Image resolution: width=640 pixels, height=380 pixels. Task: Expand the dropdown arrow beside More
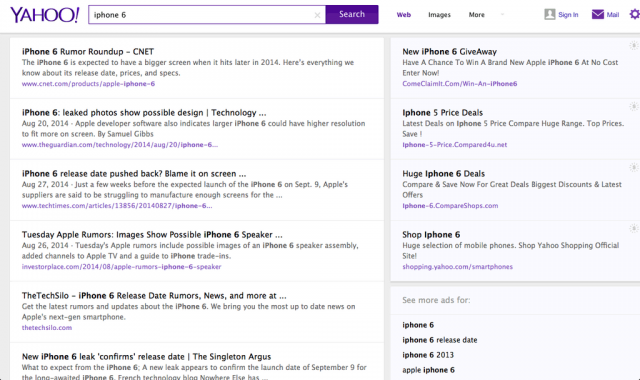(502, 15)
